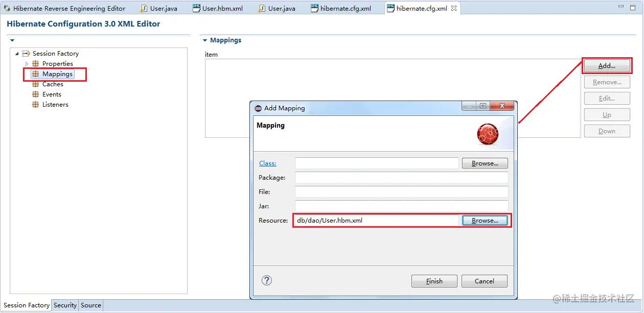Click the Edit... button
Image resolution: width=644 pixels, height=313 pixels.
click(x=607, y=99)
